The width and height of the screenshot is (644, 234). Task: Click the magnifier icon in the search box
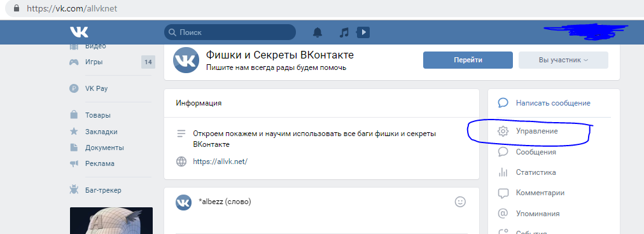[x=172, y=32]
